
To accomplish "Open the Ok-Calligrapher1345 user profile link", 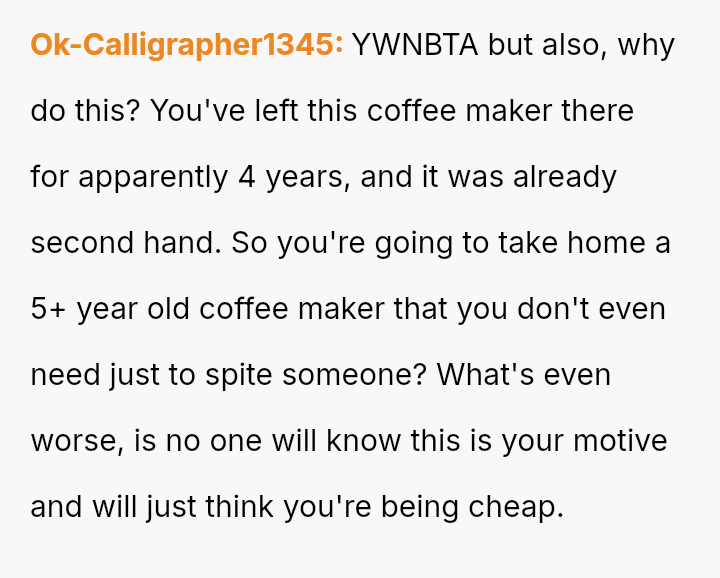I will [187, 45].
